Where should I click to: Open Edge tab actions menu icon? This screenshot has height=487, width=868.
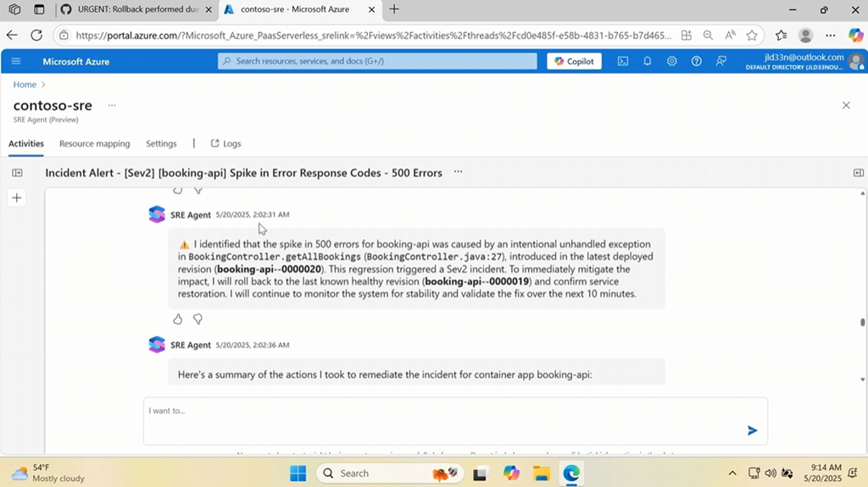coord(39,9)
